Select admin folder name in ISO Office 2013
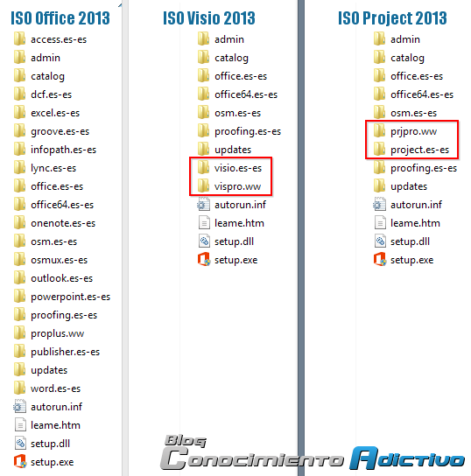 pos(46,58)
